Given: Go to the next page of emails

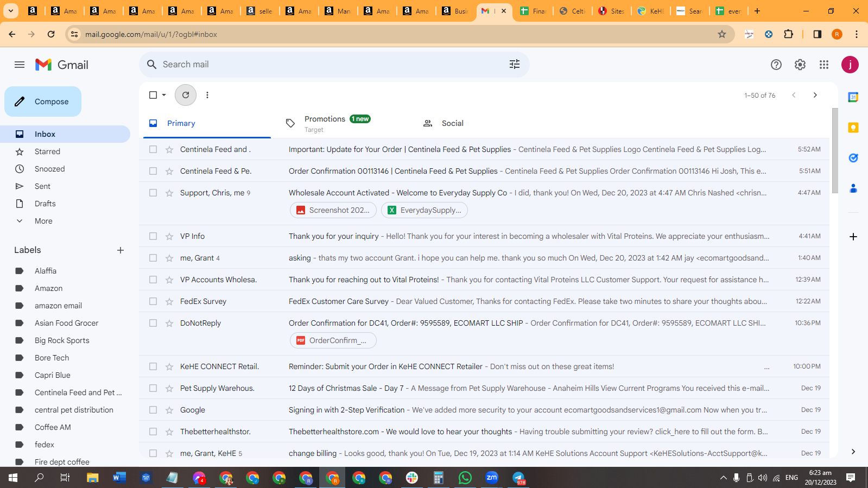Looking at the screenshot, I should 815,95.
